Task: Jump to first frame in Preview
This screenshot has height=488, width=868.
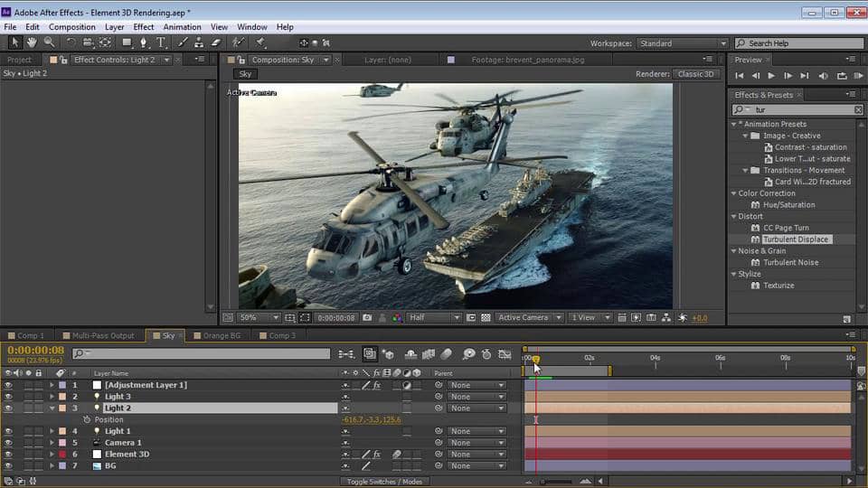Action: coord(739,76)
